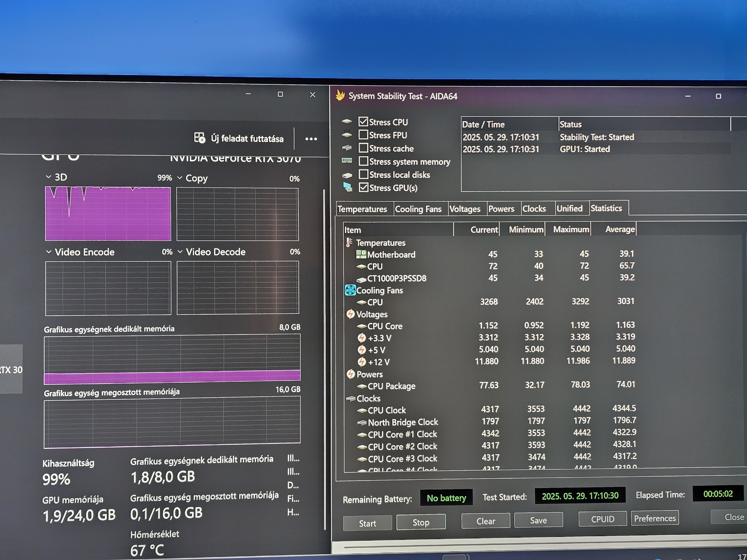Screen dimensions: 747x560
Task: Enable the Stress FPU checkbox
Action: (363, 134)
